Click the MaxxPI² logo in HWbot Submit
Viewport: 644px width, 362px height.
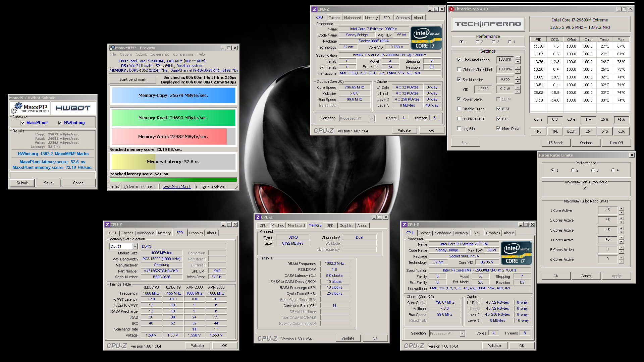(30, 108)
